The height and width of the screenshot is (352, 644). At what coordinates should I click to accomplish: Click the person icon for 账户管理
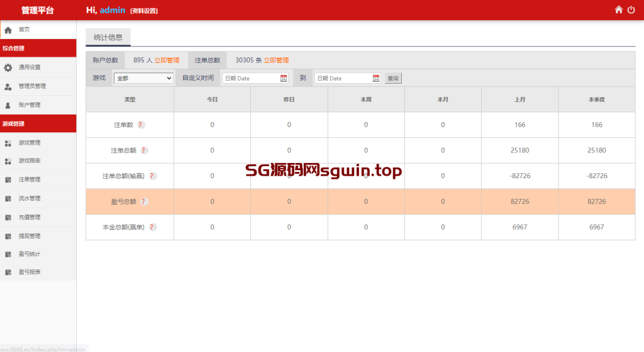(x=8, y=105)
